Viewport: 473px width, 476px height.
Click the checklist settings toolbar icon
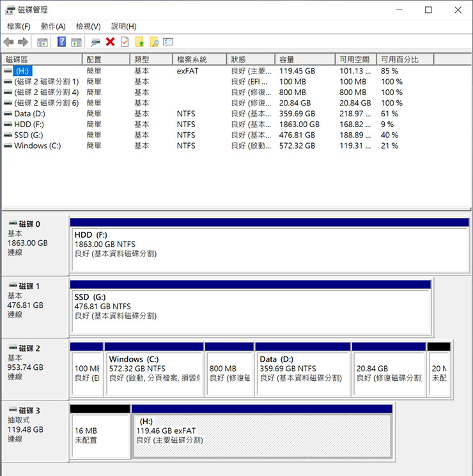click(x=168, y=42)
